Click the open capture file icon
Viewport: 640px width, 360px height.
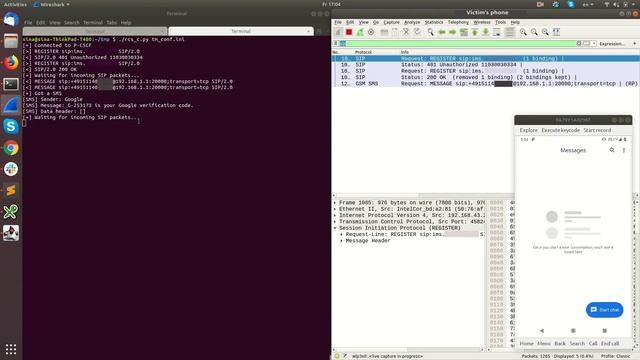[384, 32]
